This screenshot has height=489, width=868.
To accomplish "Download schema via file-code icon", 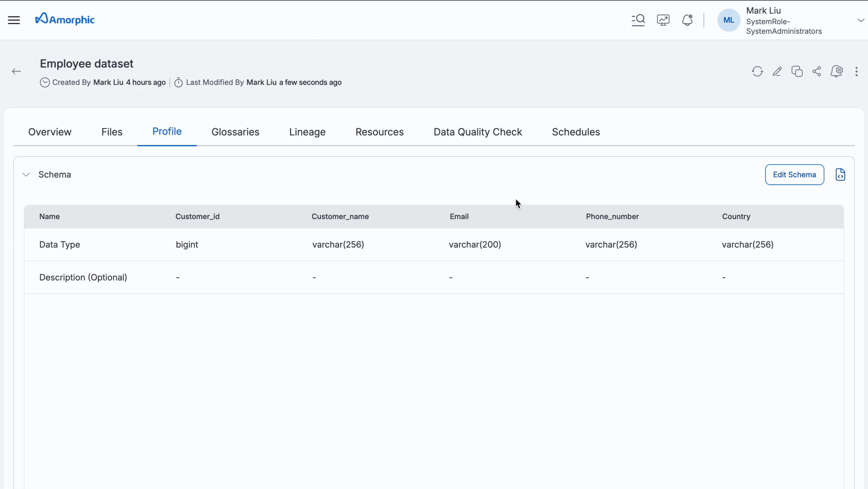I will pos(840,175).
